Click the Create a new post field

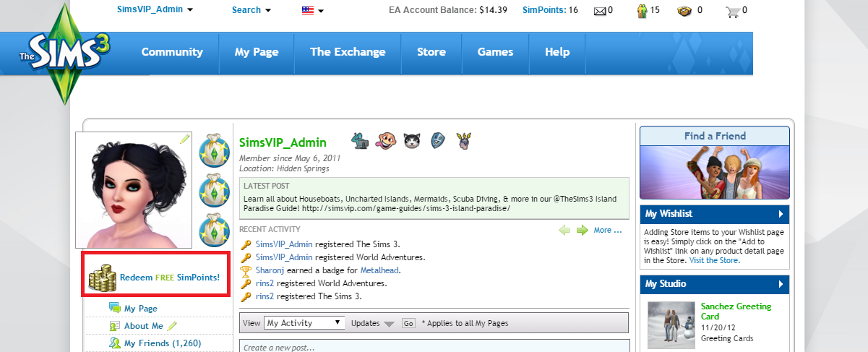click(x=434, y=346)
